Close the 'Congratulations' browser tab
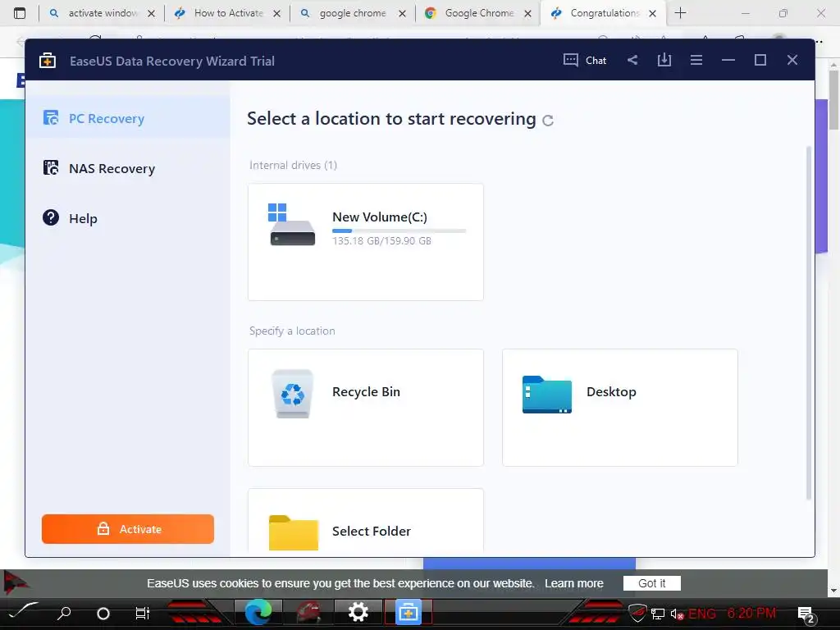840x630 pixels. pyautogui.click(x=652, y=13)
